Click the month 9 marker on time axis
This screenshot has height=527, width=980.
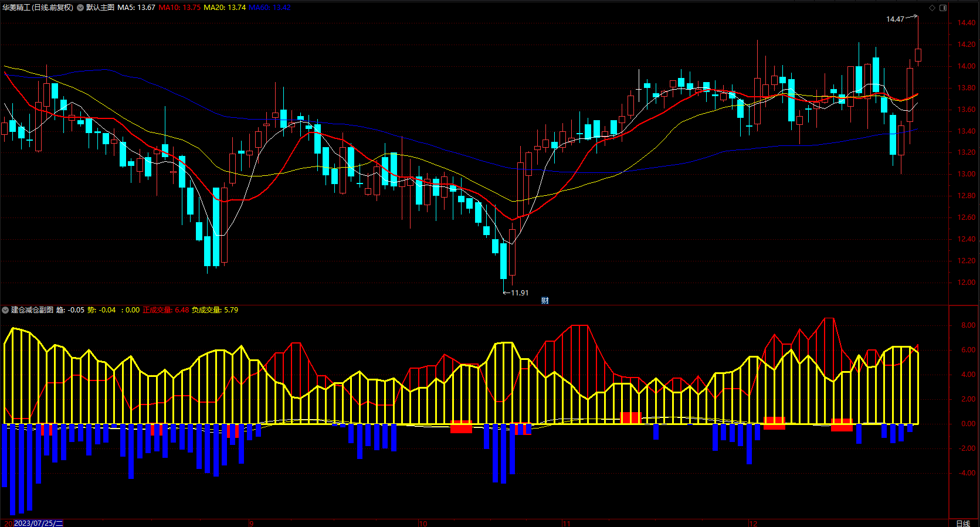(251, 523)
